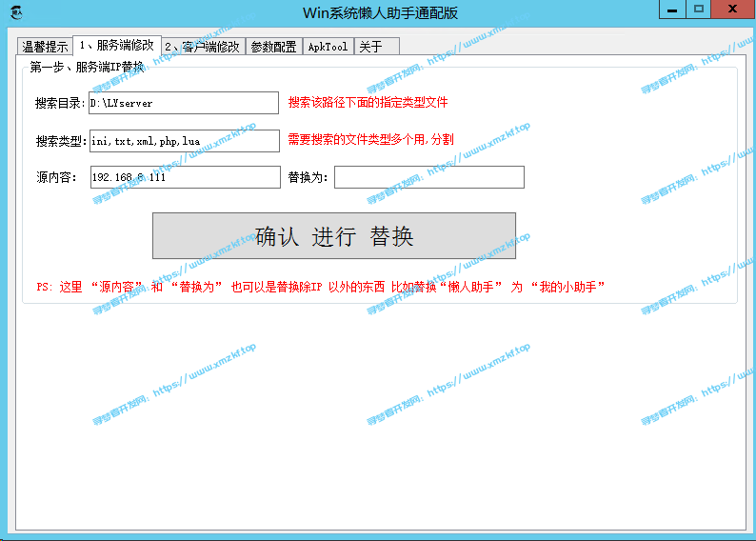Click the red hint 需要搜索的文件类型多个用,分割
This screenshot has height=541, width=756.
(x=370, y=139)
